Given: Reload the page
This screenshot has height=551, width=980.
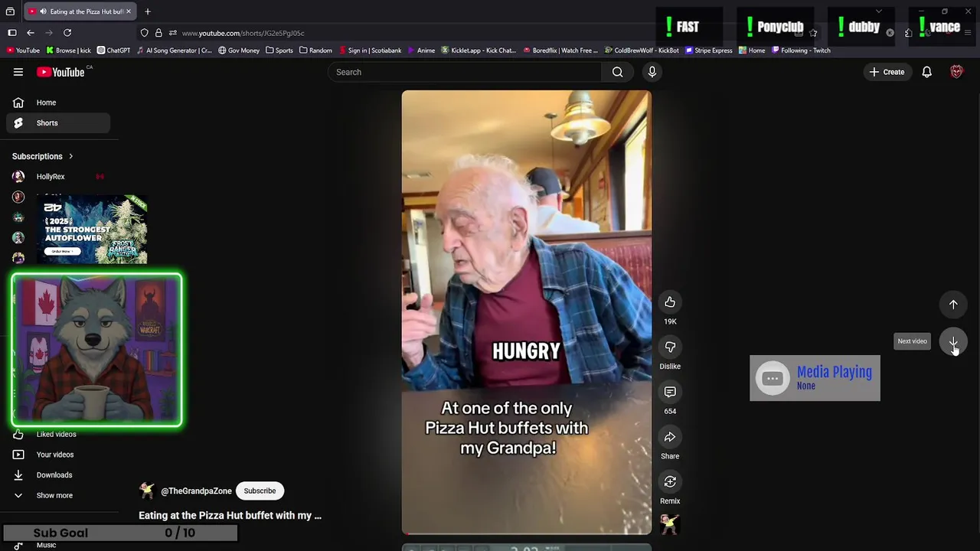Looking at the screenshot, I should click(x=67, y=33).
